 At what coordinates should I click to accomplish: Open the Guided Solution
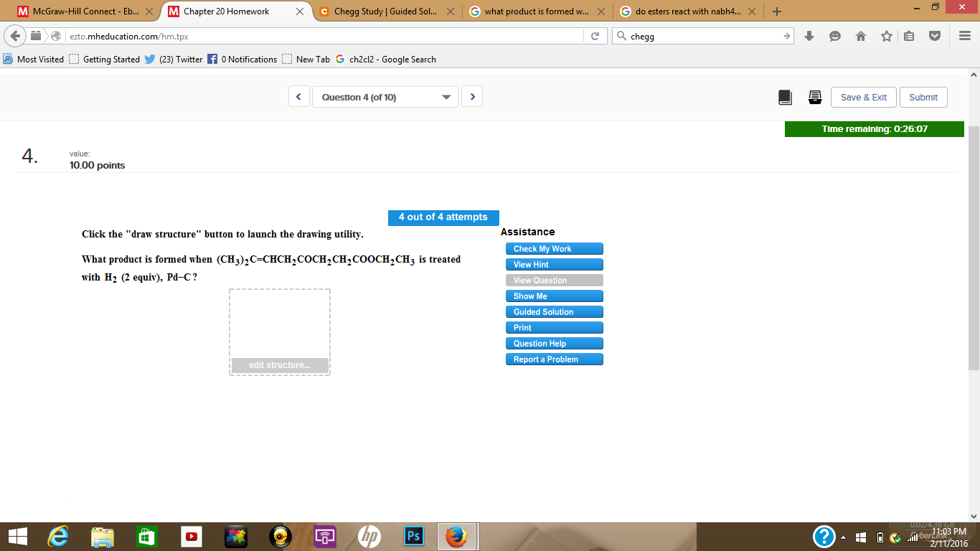[x=554, y=311]
